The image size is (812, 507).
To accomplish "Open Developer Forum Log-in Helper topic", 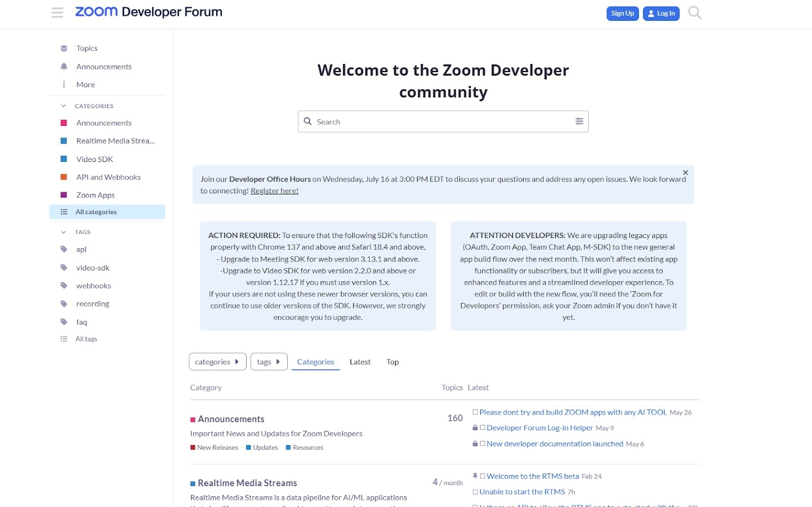I will 539,428.
